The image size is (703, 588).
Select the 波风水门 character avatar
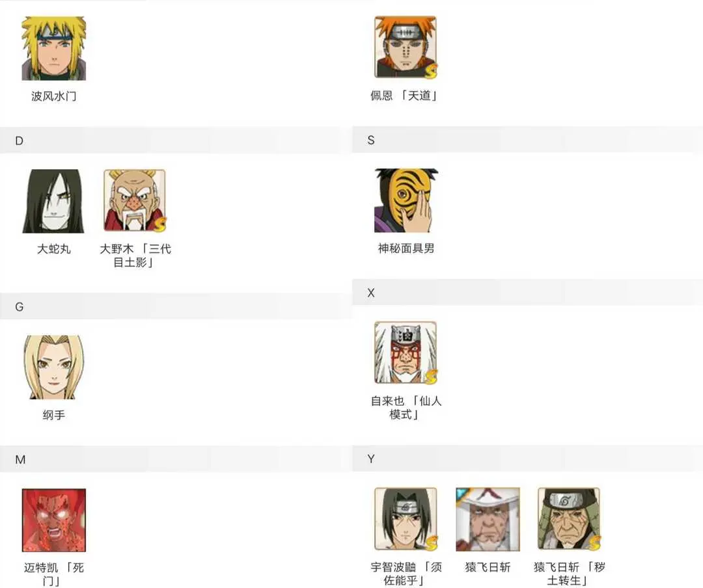[54, 49]
